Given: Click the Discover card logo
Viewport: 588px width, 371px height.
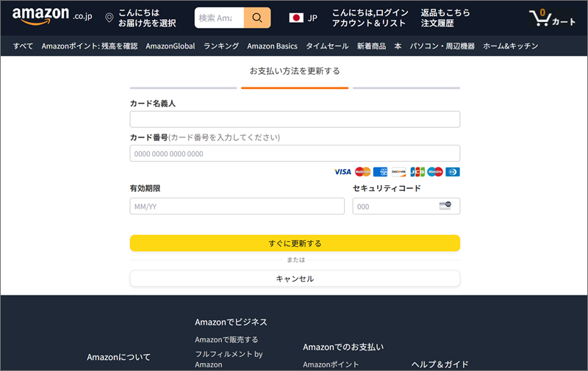Looking at the screenshot, I should 398,172.
